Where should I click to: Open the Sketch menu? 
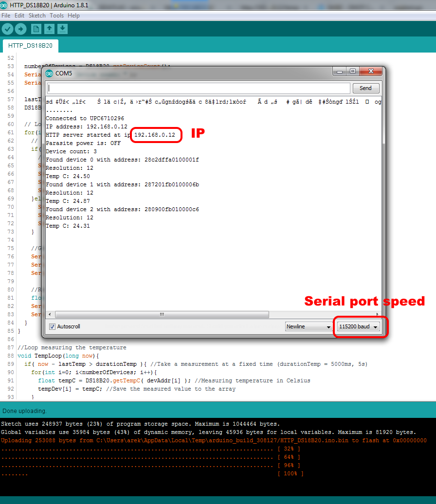click(x=37, y=16)
